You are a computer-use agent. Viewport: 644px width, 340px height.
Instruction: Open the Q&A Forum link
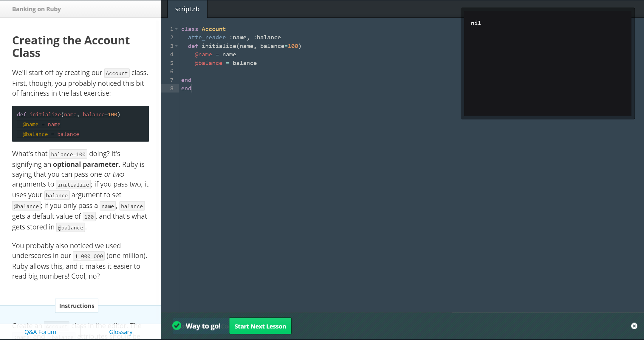[40, 332]
